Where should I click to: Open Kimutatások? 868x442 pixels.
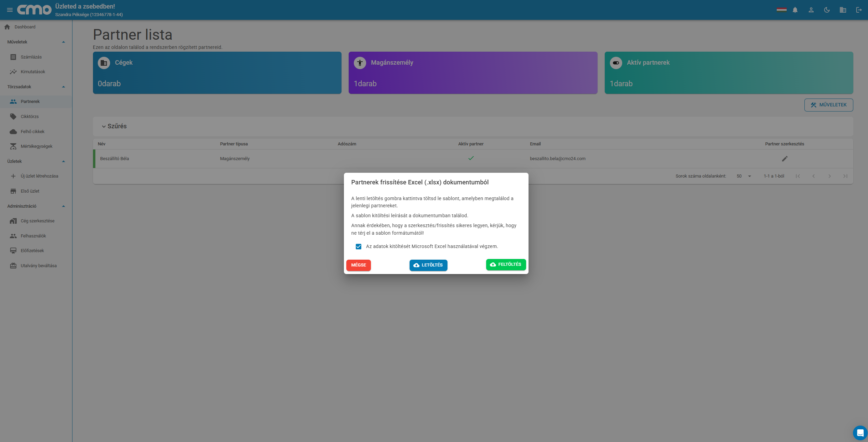pos(36,72)
